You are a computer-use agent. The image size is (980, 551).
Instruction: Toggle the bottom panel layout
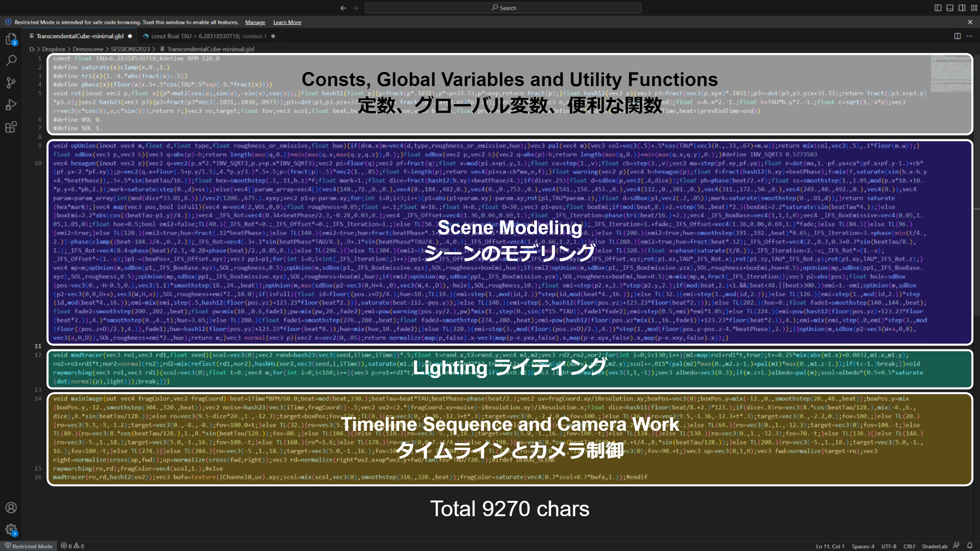point(950,8)
